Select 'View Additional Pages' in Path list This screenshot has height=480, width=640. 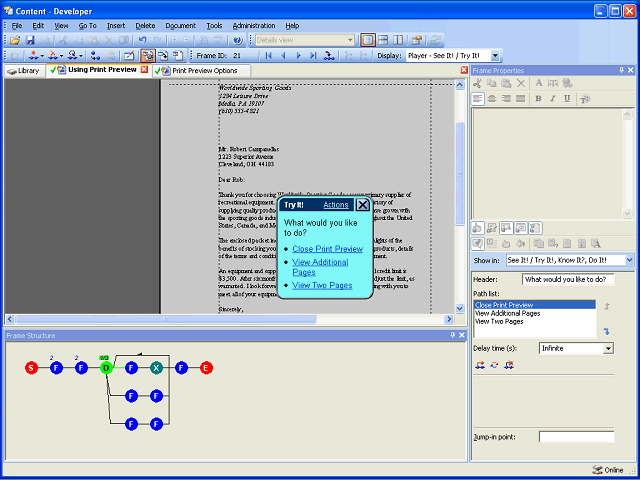(x=535, y=313)
